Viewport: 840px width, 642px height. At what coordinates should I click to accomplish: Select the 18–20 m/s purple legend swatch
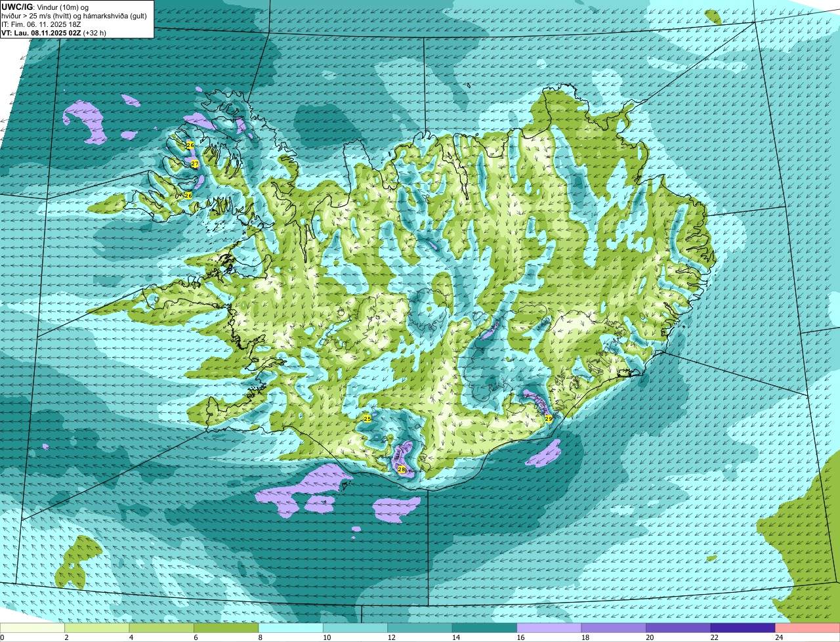[x=614, y=628]
